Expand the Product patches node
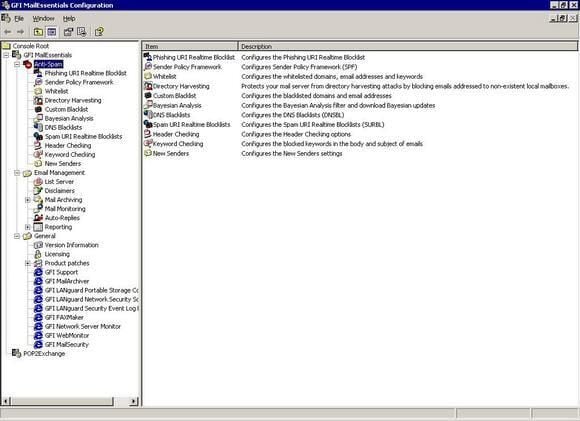This screenshot has height=421, width=580. [28, 263]
